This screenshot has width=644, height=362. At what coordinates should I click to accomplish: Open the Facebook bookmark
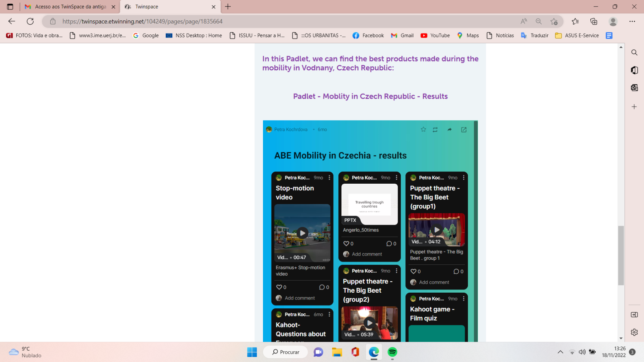pyautogui.click(x=368, y=35)
